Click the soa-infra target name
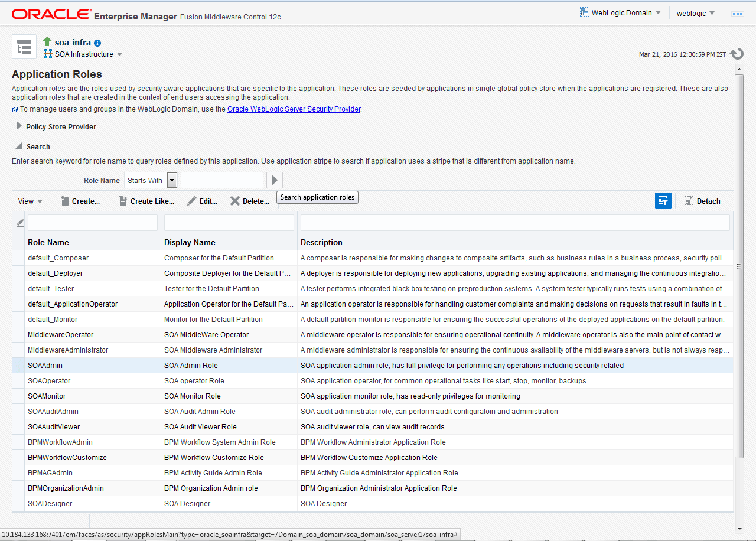Image resolution: width=756 pixels, height=541 pixels. click(73, 43)
